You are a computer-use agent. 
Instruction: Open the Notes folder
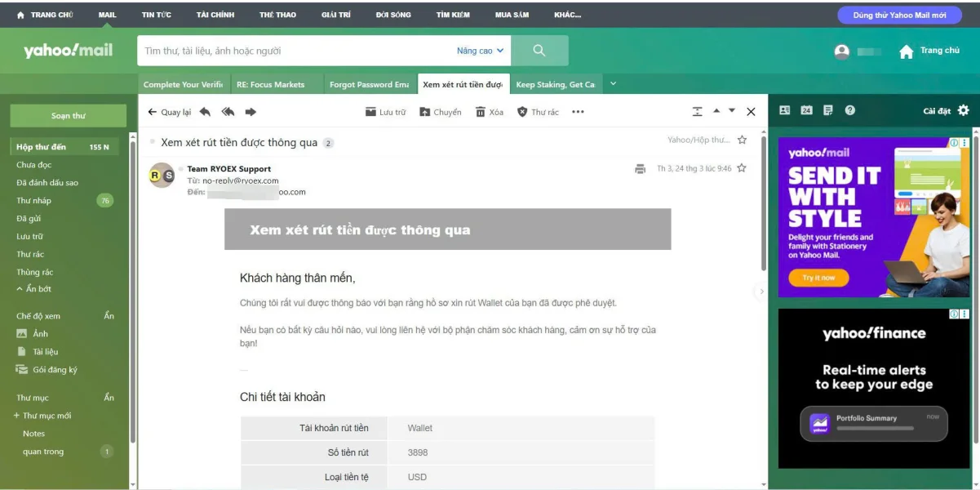(34, 434)
